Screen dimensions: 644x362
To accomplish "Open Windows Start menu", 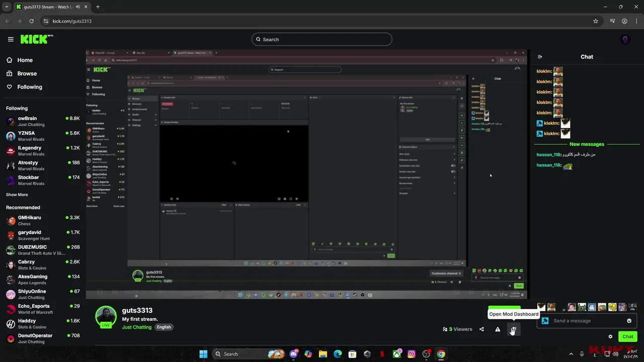I will click(203, 354).
